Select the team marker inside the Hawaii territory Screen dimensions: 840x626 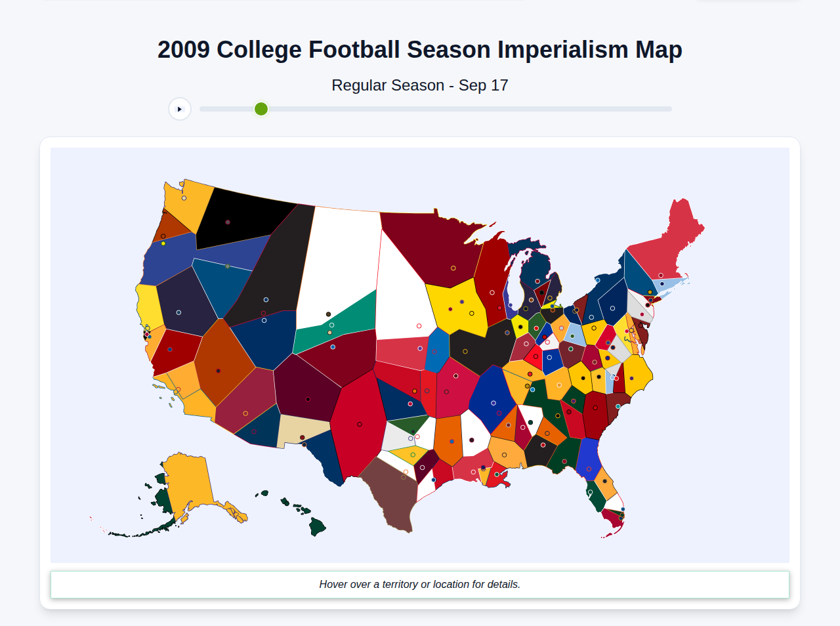coord(287,503)
